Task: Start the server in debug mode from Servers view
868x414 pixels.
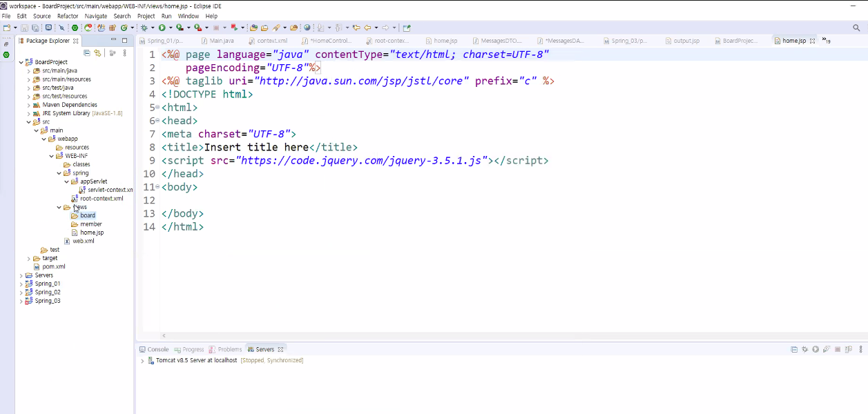Action: click(805, 350)
